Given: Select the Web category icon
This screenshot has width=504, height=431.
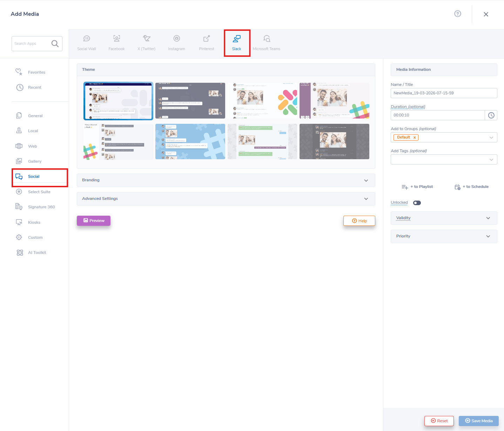Looking at the screenshot, I should 19,146.
